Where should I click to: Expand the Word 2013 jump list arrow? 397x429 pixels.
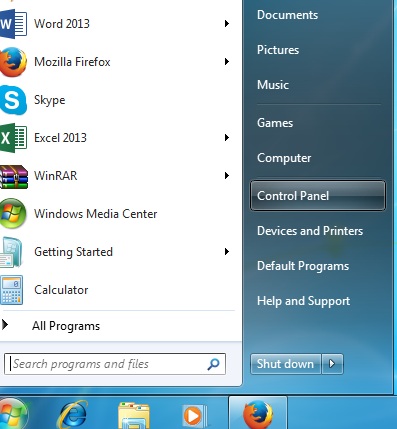point(227,24)
